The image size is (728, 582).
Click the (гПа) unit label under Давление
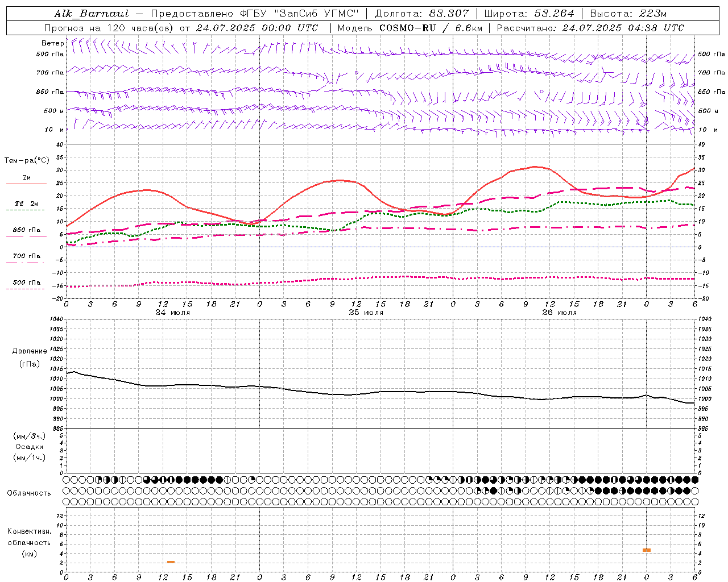click(x=30, y=364)
